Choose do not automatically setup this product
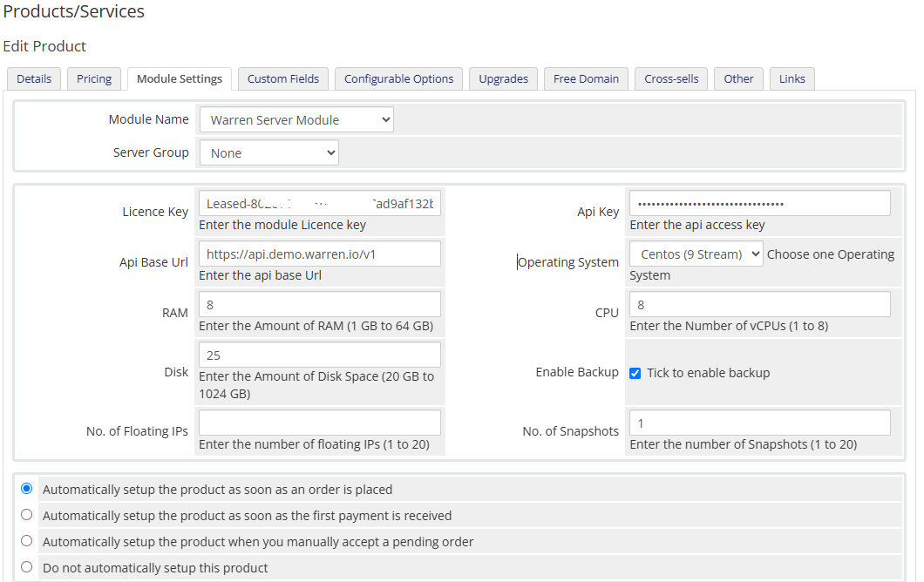 27,567
